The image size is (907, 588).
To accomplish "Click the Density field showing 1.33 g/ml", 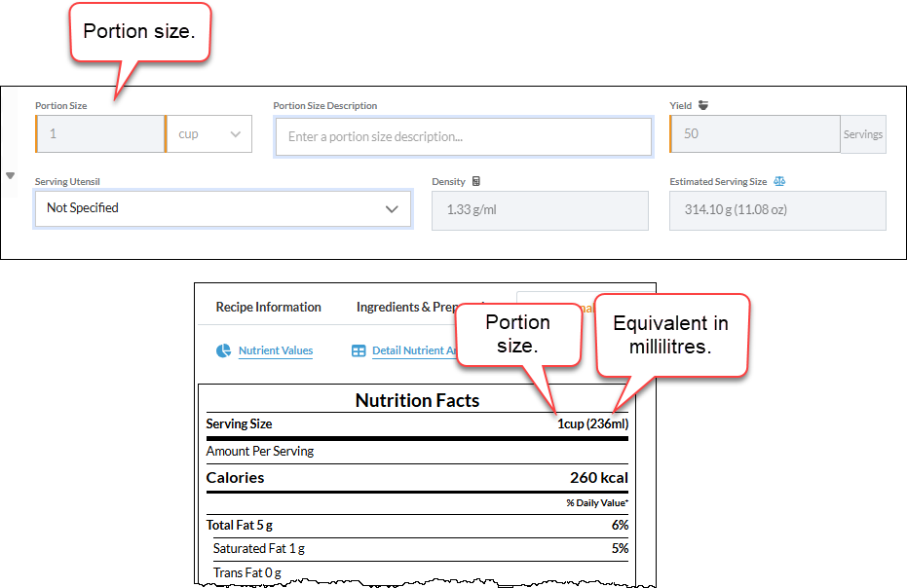I will (x=540, y=210).
